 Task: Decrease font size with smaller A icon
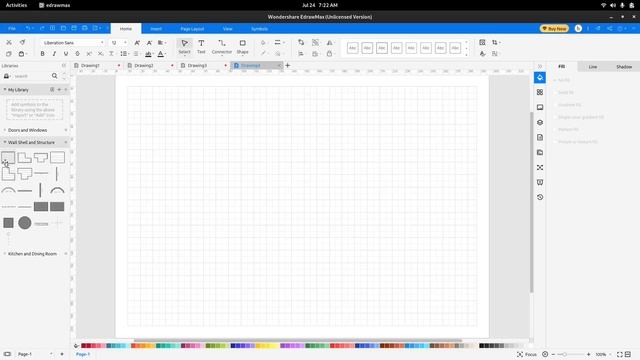pyautogui.click(x=149, y=42)
